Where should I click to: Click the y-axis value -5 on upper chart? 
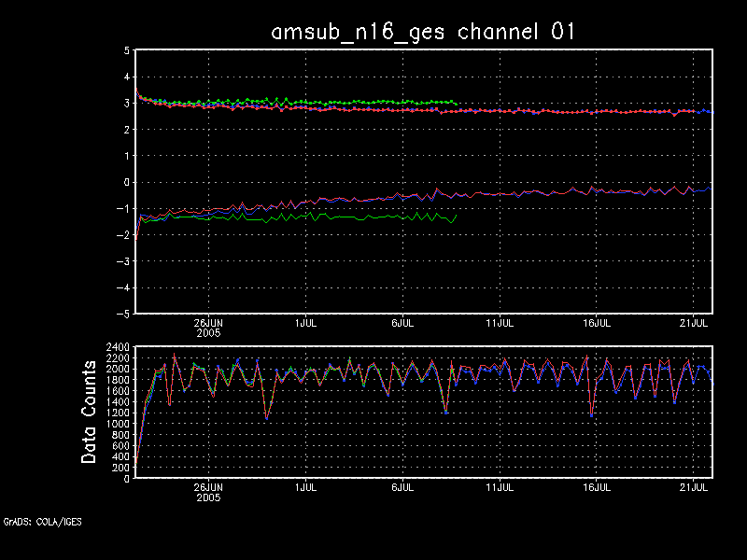click(122, 314)
